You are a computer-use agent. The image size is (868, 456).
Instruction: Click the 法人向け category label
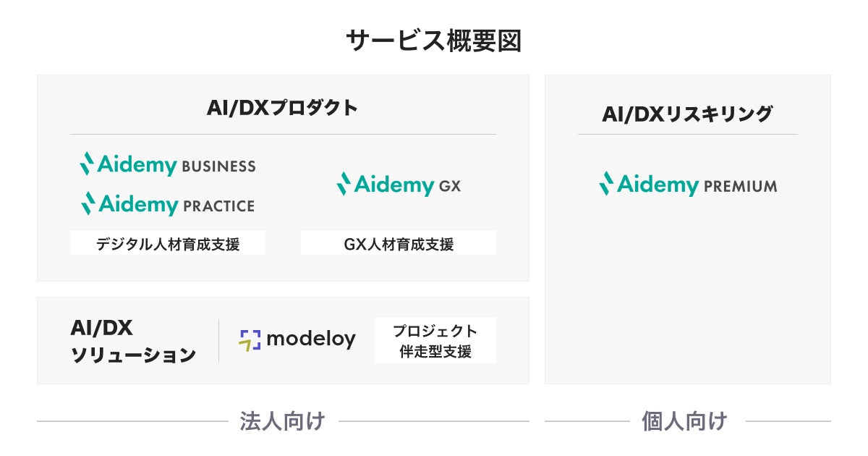click(x=282, y=421)
